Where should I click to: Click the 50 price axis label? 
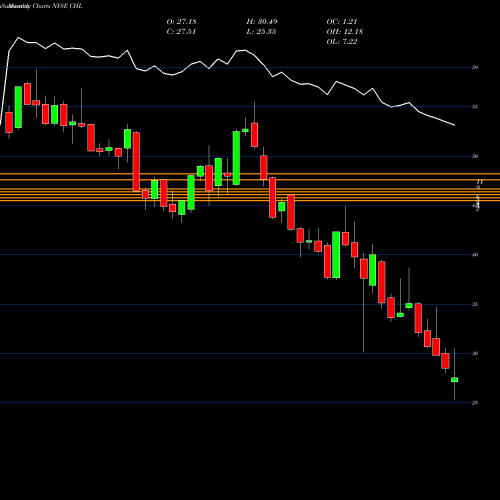pos(475,156)
